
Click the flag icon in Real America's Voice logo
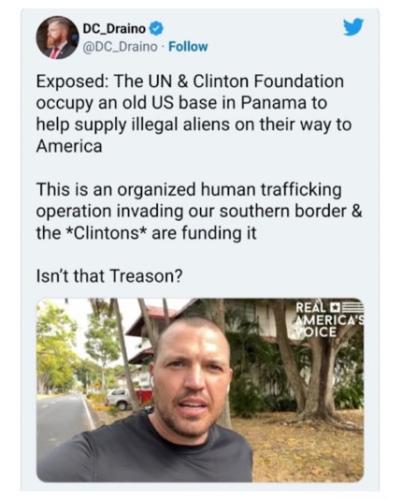click(346, 306)
